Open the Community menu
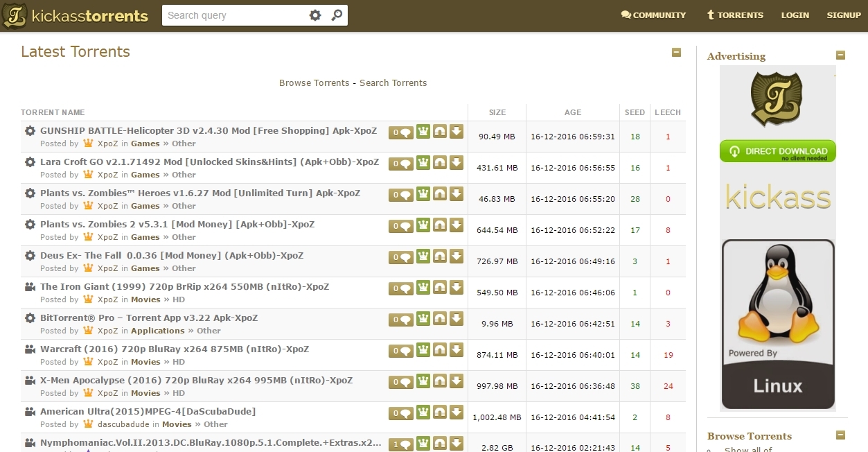 [653, 15]
